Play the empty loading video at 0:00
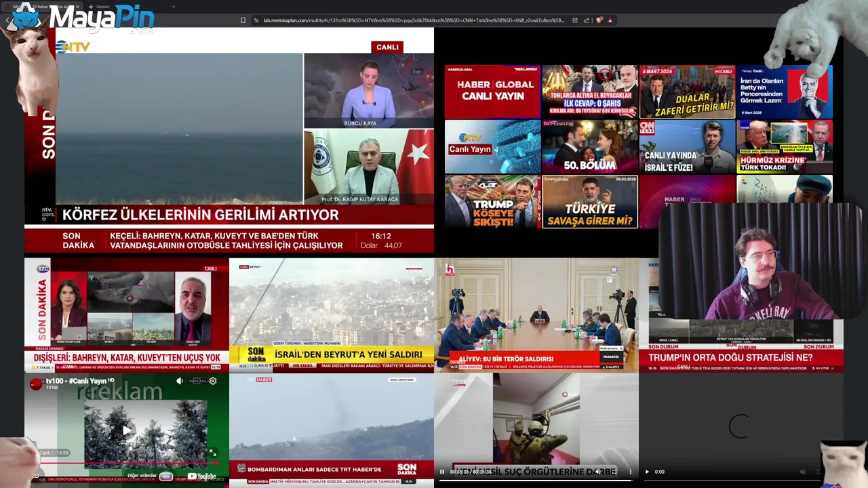Viewport: 868px width, 488px height. coord(647,472)
